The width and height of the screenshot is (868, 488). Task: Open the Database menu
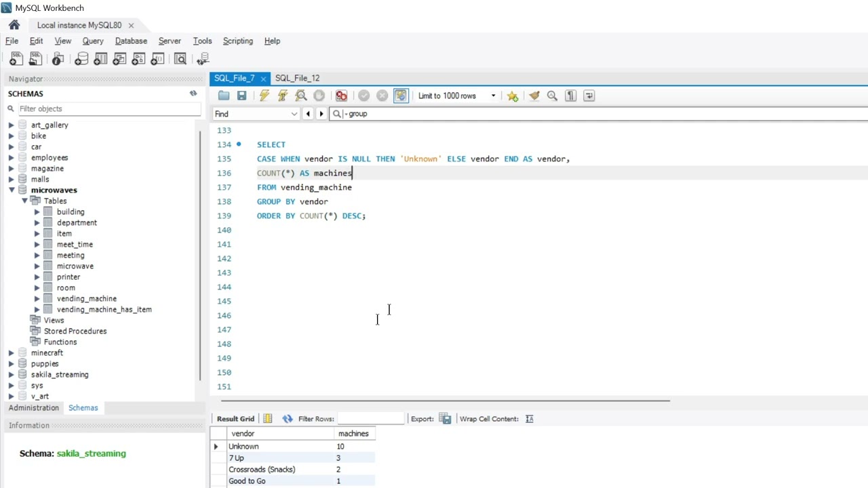click(x=131, y=41)
